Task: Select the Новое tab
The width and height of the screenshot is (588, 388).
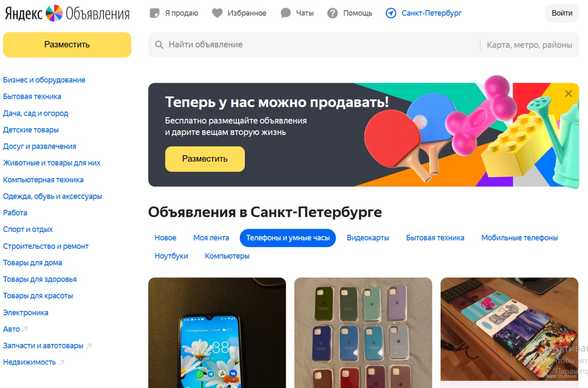Action: point(165,238)
